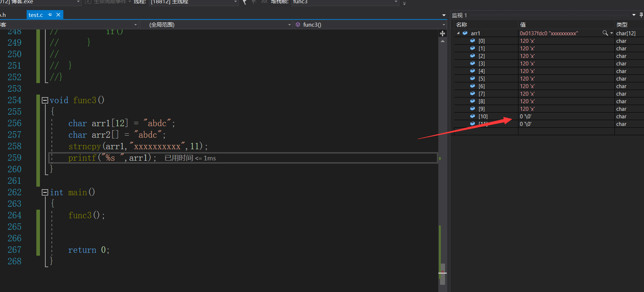644x292 pixels.
Task: Click the printf statement on line 259
Action: (113, 158)
